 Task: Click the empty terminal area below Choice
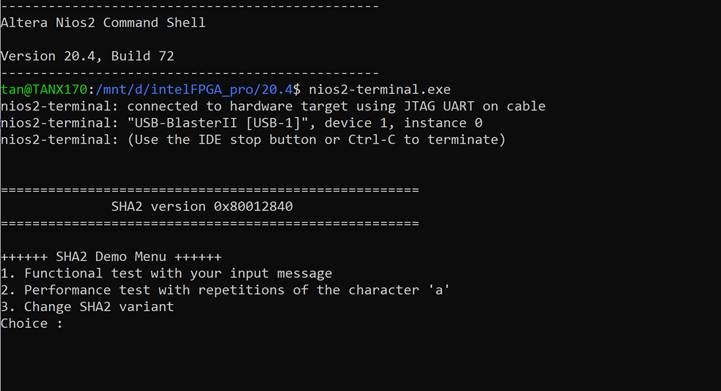coord(360,361)
